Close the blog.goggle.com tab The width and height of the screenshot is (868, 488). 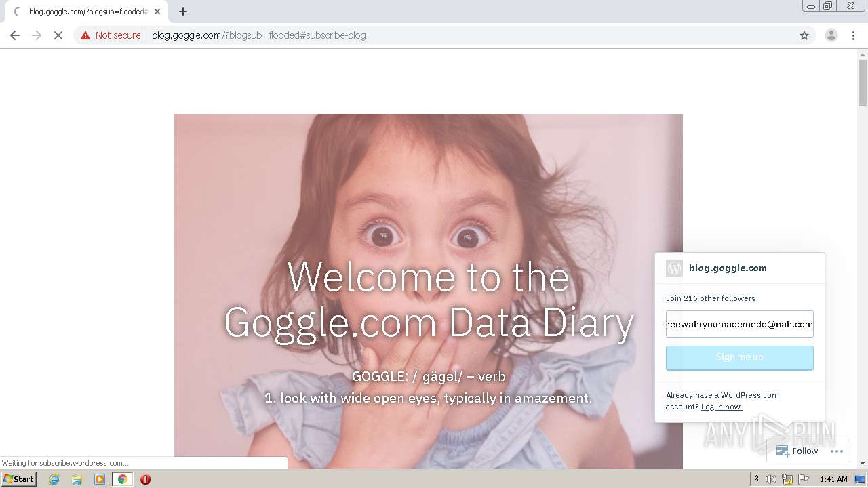157,12
